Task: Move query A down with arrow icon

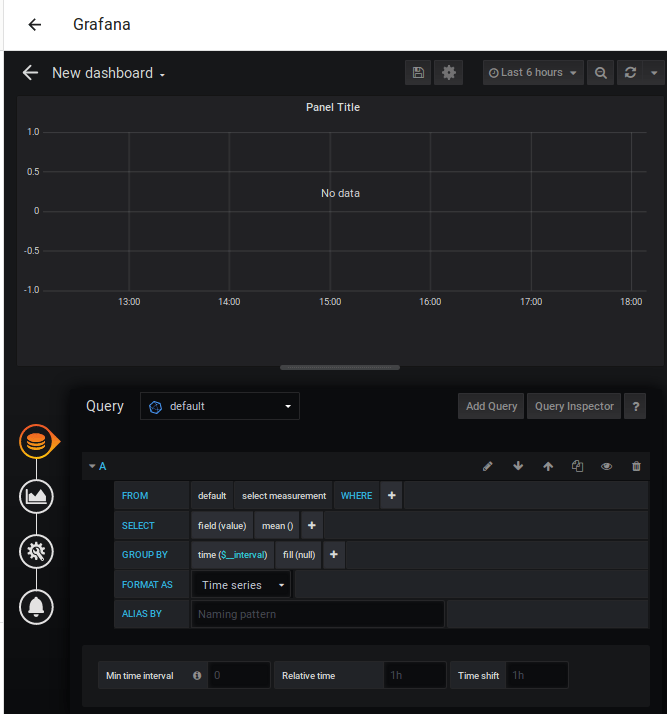Action: point(518,466)
